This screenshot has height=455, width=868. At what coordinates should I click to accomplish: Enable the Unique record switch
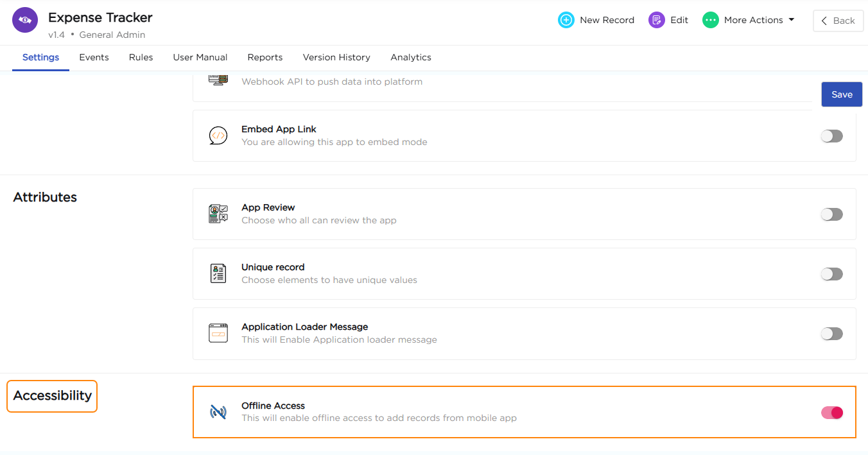click(x=831, y=274)
